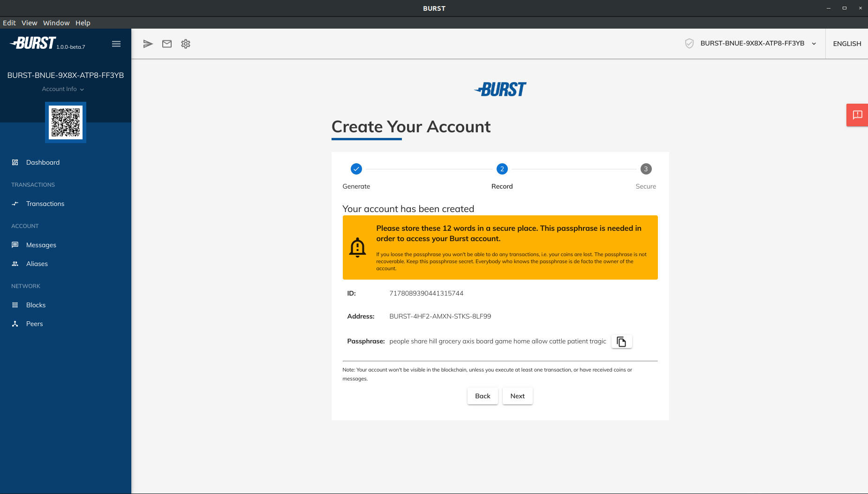
Task: Click the Blocks grid icon
Action: pyautogui.click(x=15, y=305)
